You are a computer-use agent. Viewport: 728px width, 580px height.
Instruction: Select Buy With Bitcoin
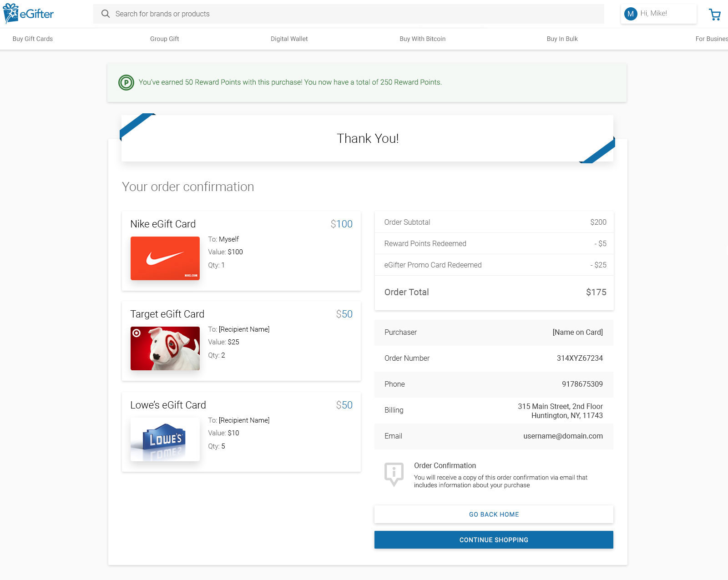point(423,39)
